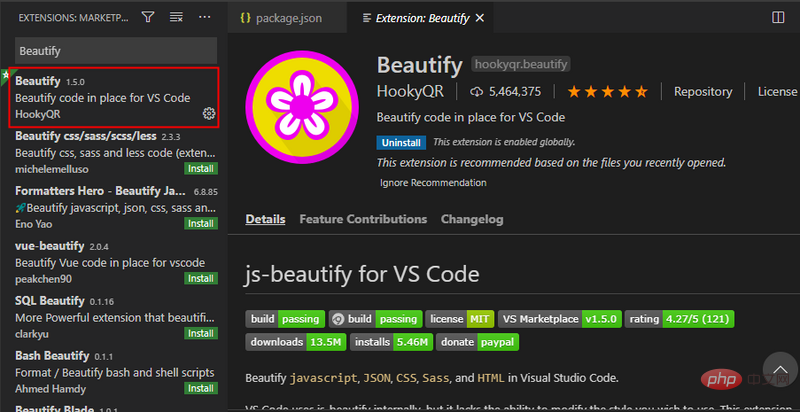Open the Feature Contributions tab

[x=363, y=219]
